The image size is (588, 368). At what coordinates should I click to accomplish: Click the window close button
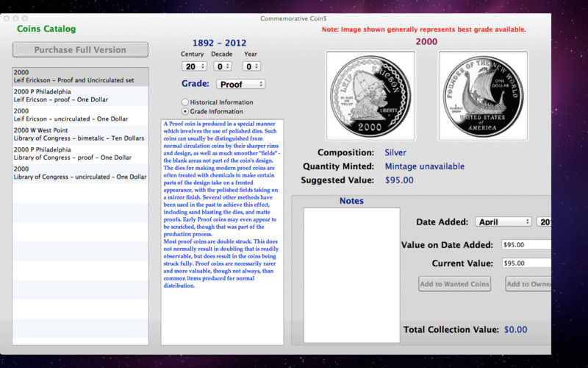7,18
